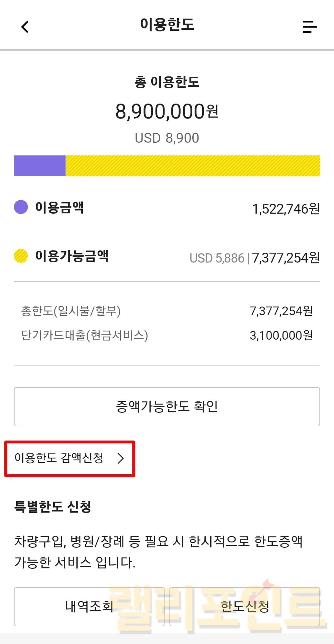334x644 pixels.
Task: Tap the back arrow icon
Action: coord(25,27)
